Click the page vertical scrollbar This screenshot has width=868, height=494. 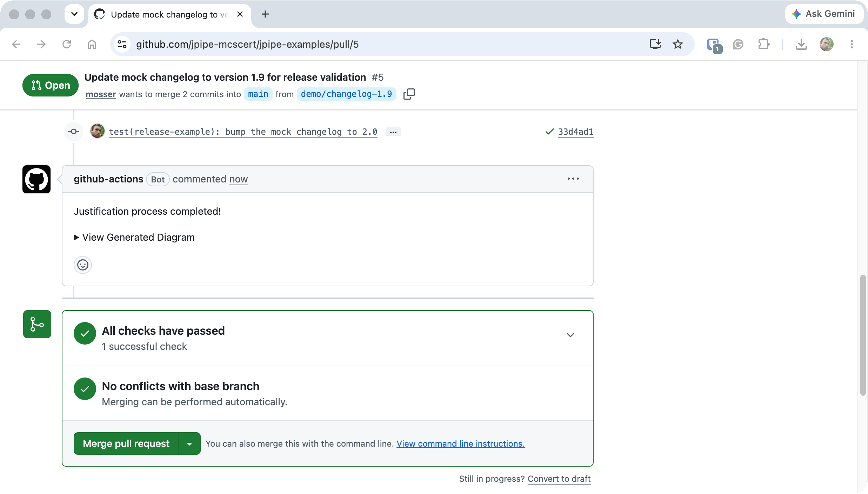click(x=863, y=335)
